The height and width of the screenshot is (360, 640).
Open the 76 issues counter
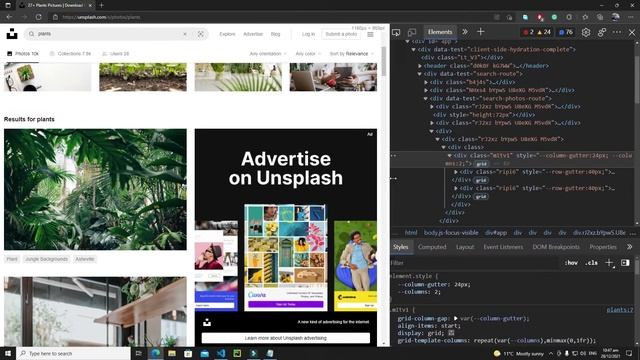(x=566, y=32)
